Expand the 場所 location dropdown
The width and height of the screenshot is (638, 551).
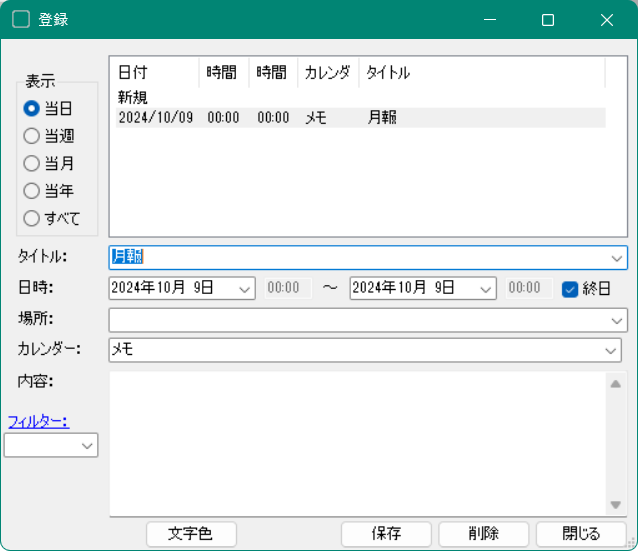tap(617, 320)
